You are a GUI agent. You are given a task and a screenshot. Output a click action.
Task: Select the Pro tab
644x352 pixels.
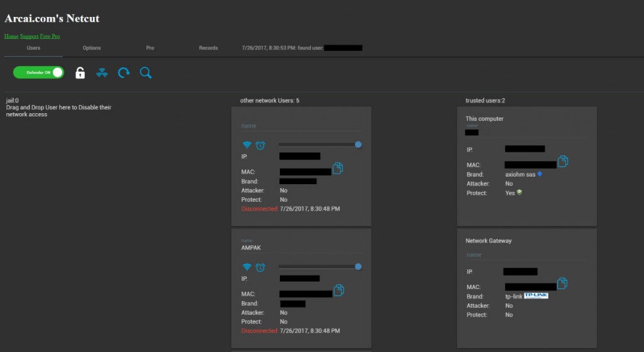[x=150, y=48]
